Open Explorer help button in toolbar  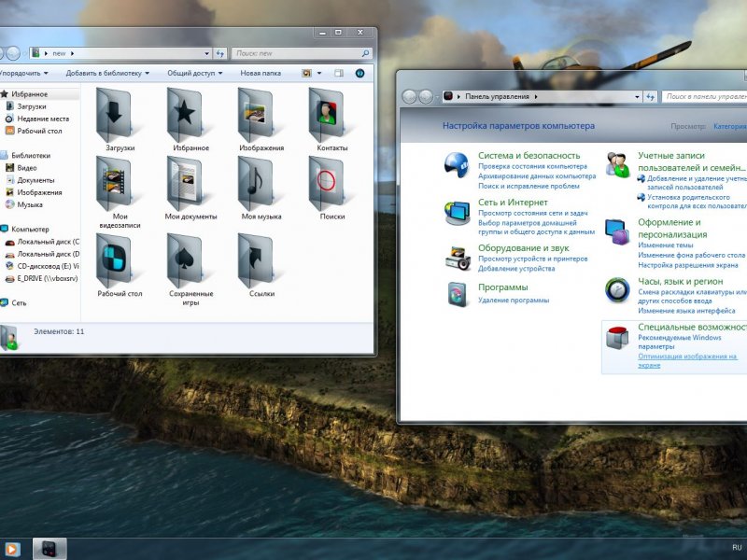[x=360, y=73]
